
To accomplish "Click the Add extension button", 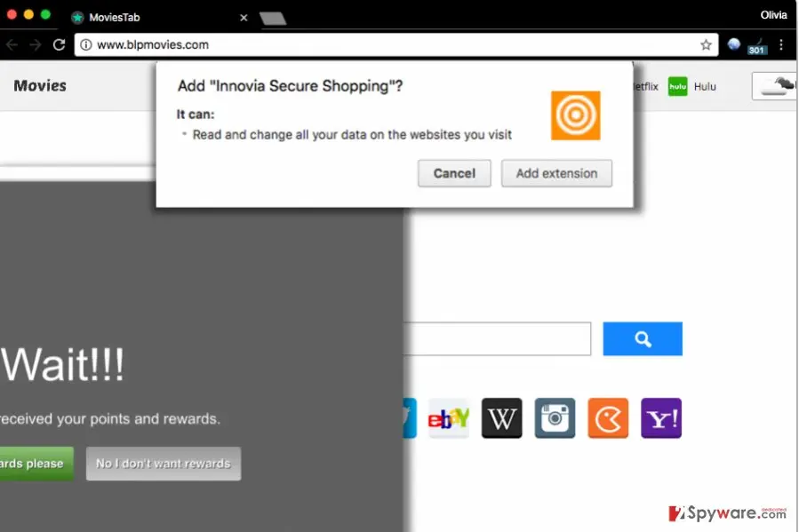I will (x=556, y=173).
